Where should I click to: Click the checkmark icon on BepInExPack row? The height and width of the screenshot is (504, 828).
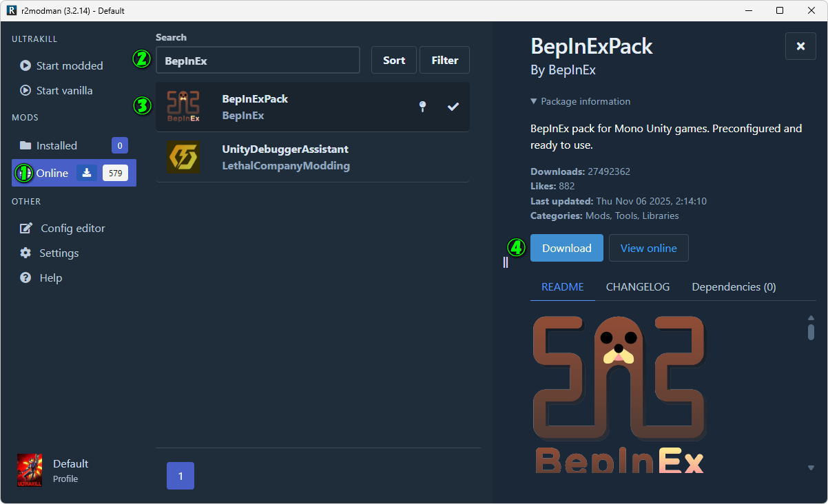(453, 106)
